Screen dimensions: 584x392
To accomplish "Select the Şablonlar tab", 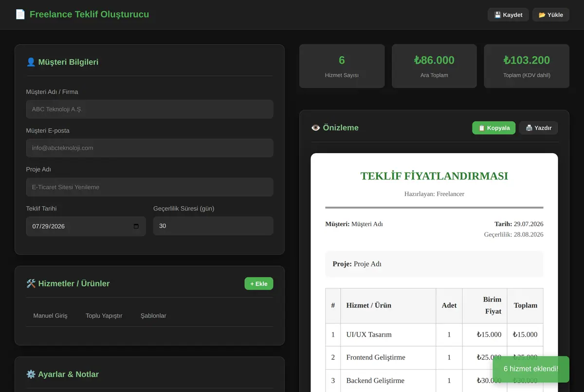I will (x=153, y=316).
